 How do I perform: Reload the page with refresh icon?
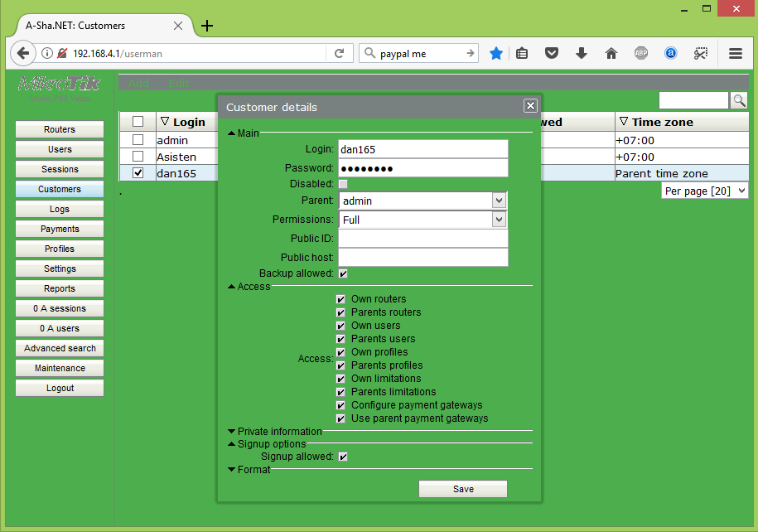340,53
